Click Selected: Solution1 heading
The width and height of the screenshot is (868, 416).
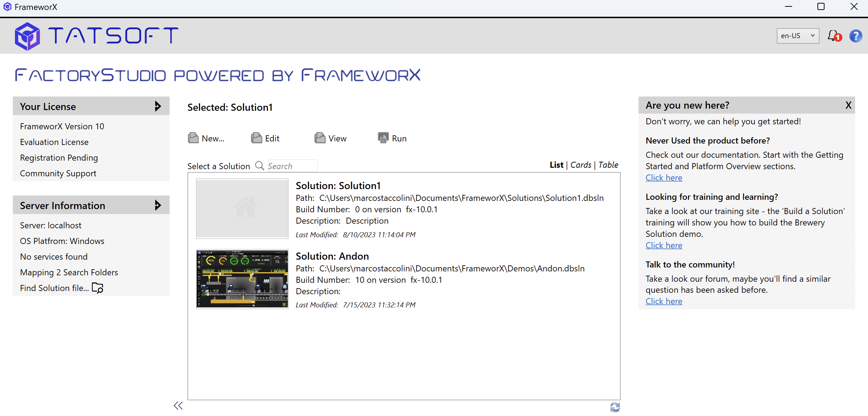point(230,107)
